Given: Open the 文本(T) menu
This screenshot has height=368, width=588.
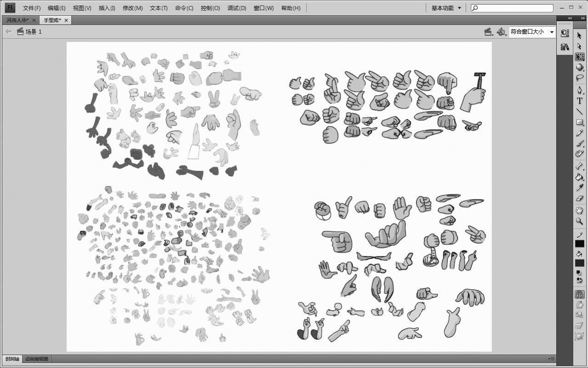Looking at the screenshot, I should tap(158, 8).
